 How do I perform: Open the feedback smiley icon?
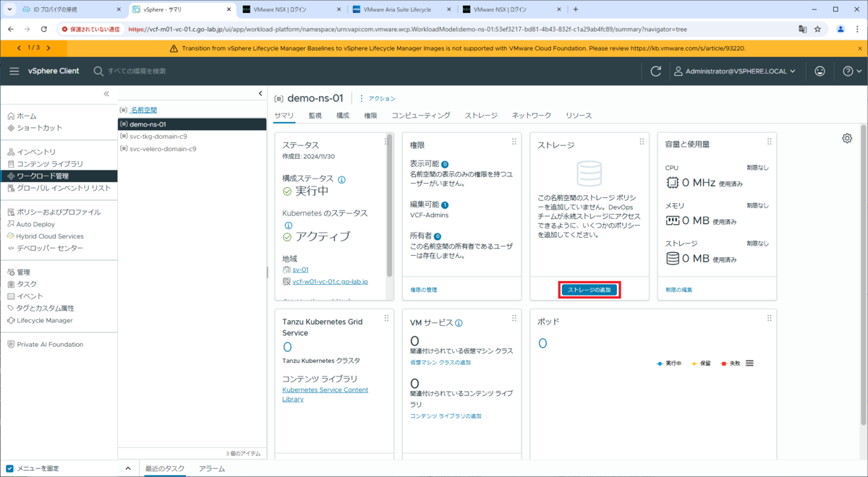click(x=820, y=71)
